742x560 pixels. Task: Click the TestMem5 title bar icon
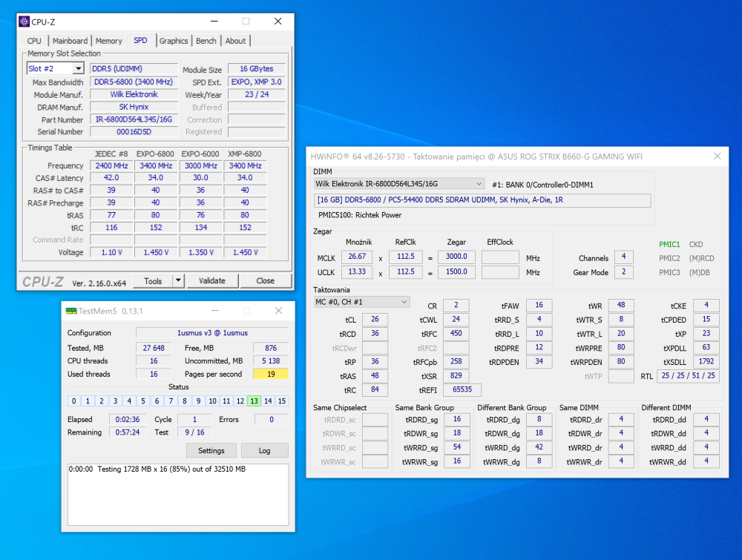(70, 311)
